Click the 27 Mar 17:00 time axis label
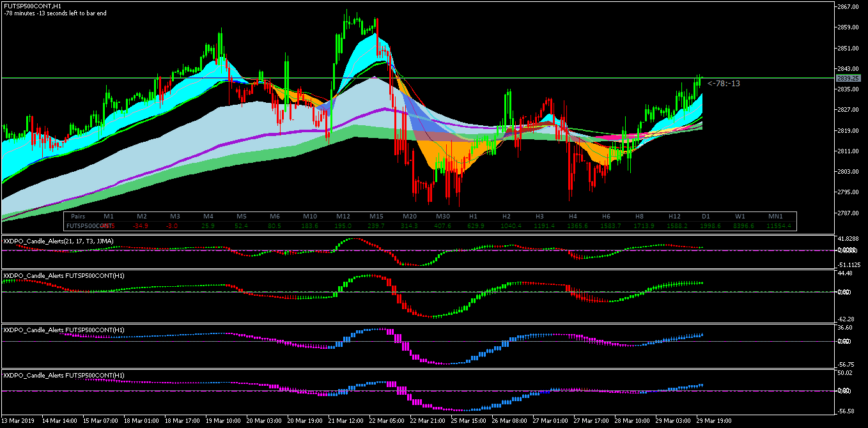The height and width of the screenshot is (428, 868). (x=591, y=421)
